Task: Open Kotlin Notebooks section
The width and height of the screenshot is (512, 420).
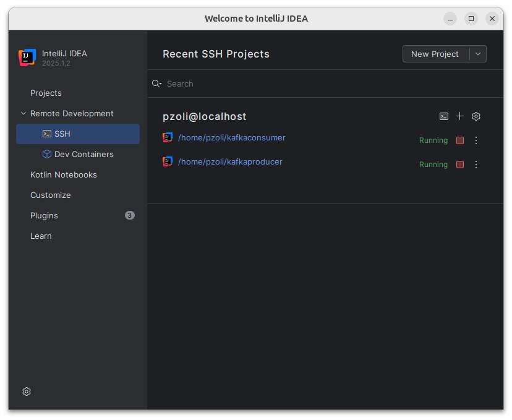Action: click(x=78, y=174)
